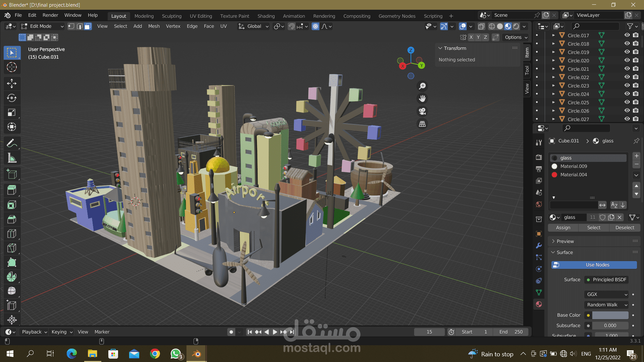Select the Loop Cut tool
The height and width of the screenshot is (362, 644).
pos(12,234)
